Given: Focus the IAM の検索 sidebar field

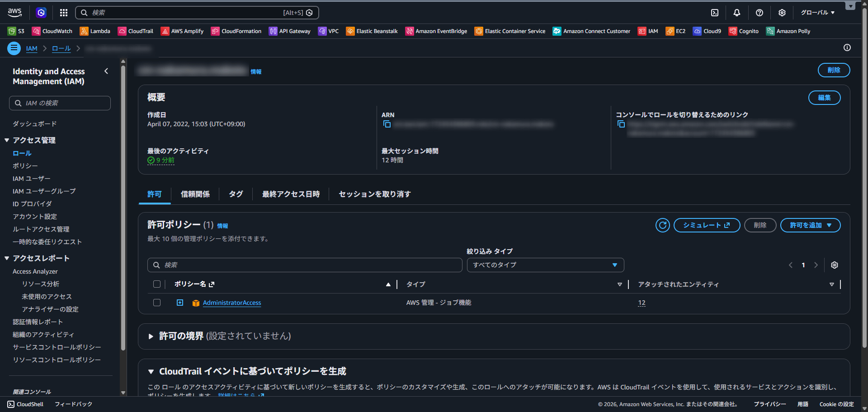Looking at the screenshot, I should pos(60,103).
